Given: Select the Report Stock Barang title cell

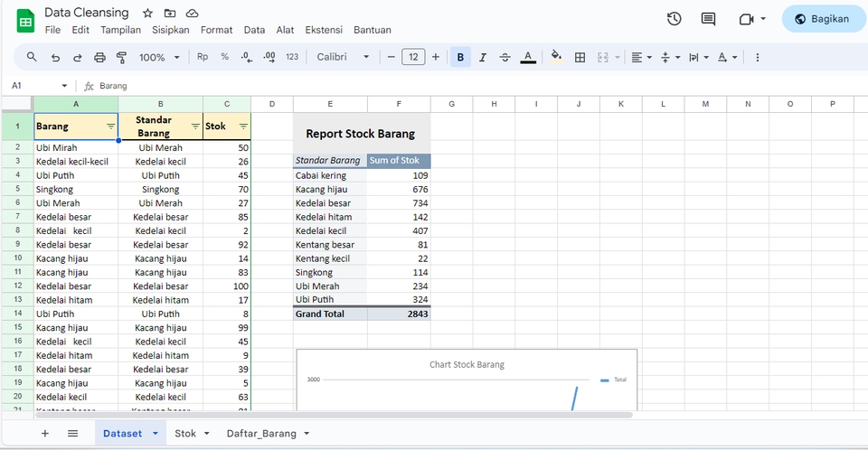Looking at the screenshot, I should click(362, 134).
